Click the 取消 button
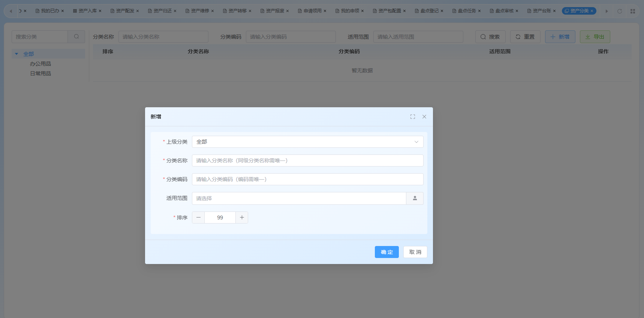 [x=415, y=252]
